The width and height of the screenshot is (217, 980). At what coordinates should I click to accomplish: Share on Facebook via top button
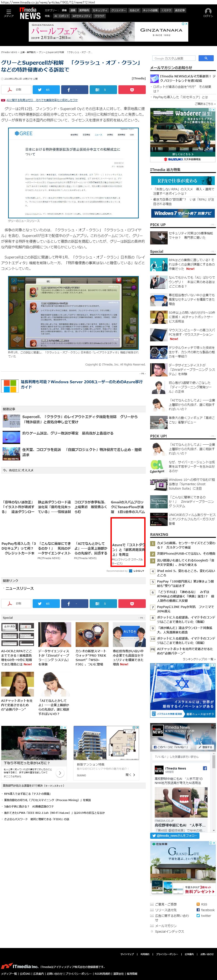coord(75,90)
